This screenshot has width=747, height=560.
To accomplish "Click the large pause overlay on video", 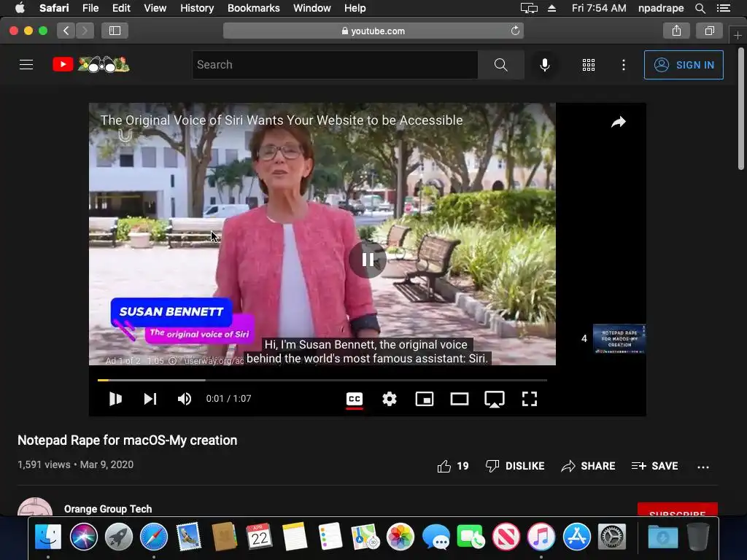I will (x=368, y=260).
